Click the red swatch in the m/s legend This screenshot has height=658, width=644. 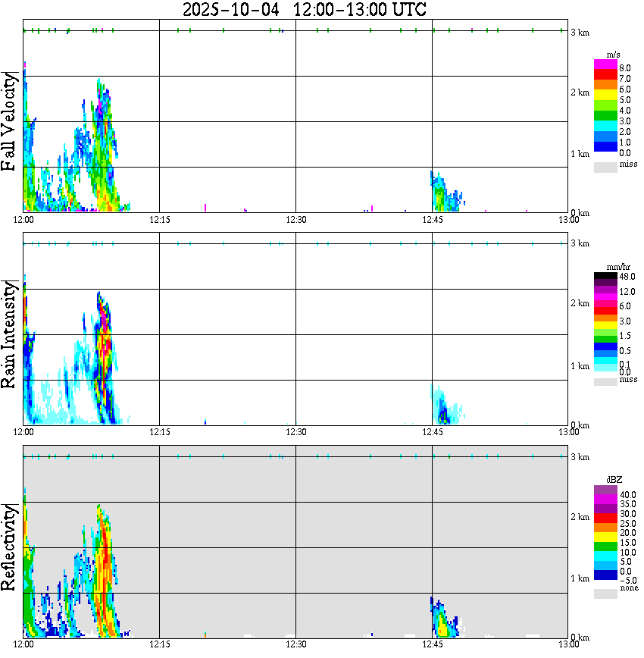605,75
